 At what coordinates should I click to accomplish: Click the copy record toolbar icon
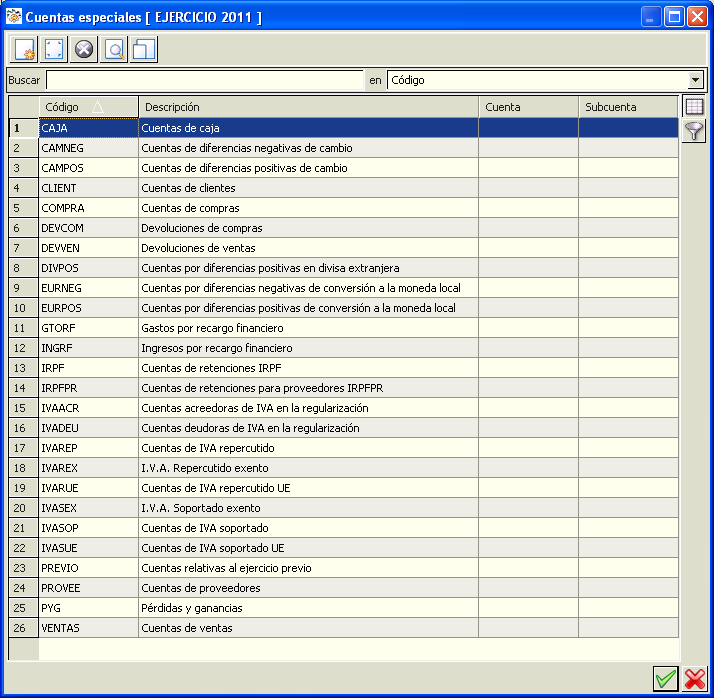[x=144, y=49]
